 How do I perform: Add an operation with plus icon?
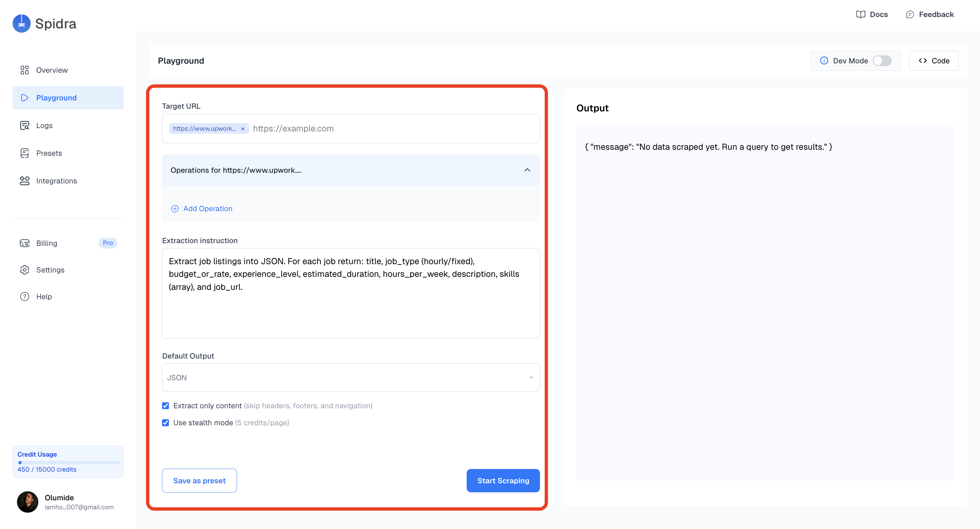pos(175,208)
